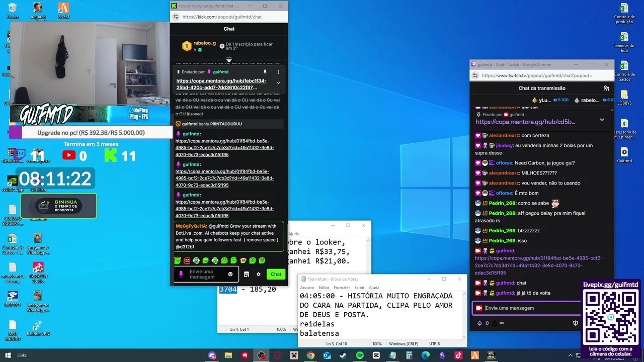
Task: Open Radmin VPN desktop shortcut
Action: pos(38,328)
